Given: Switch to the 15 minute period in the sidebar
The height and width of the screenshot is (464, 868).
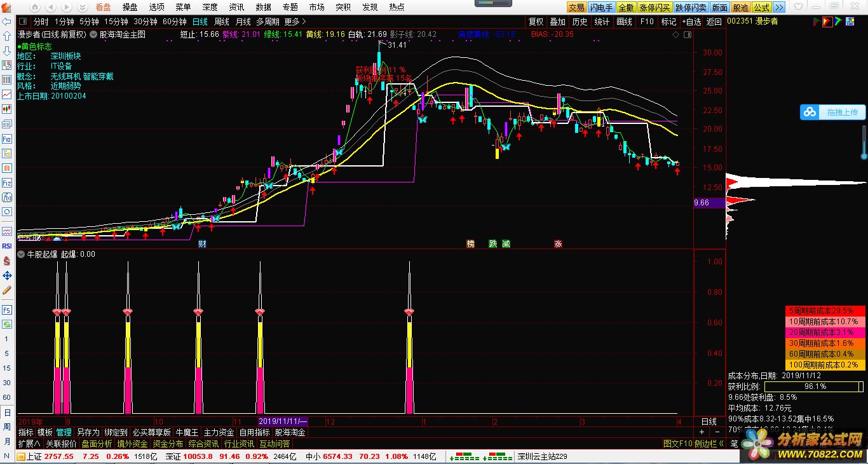Looking at the screenshot, I should pyautogui.click(x=6, y=368).
